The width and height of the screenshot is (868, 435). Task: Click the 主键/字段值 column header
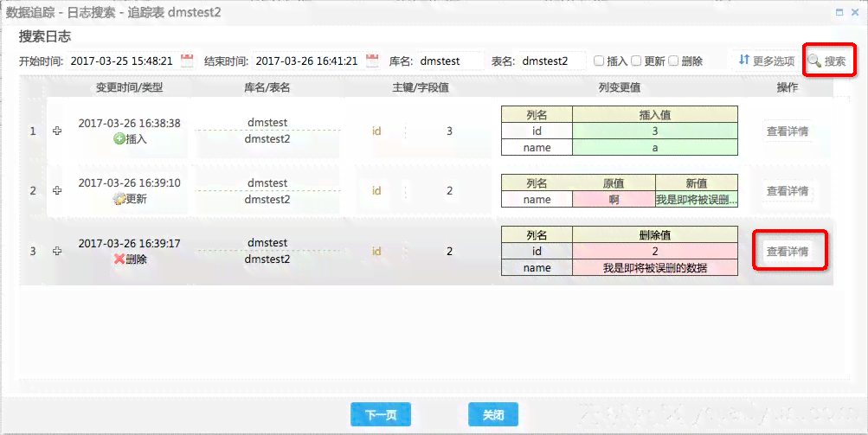pyautogui.click(x=421, y=87)
